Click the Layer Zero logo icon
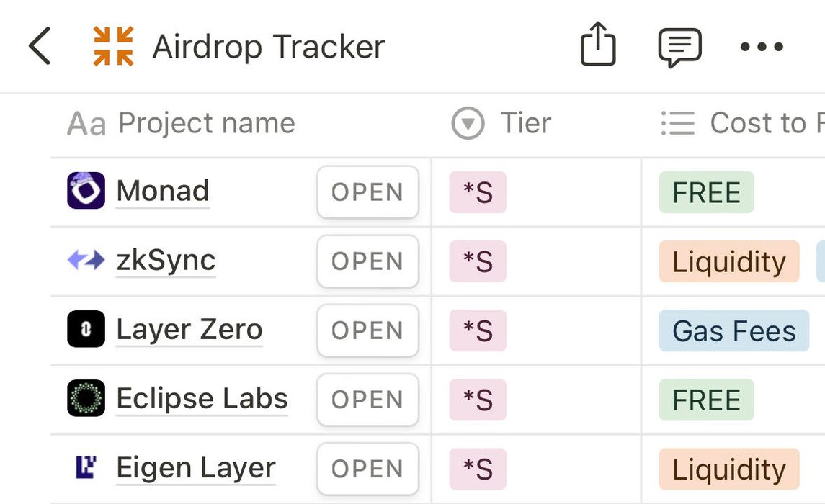This screenshot has height=504, width=825. tap(86, 329)
